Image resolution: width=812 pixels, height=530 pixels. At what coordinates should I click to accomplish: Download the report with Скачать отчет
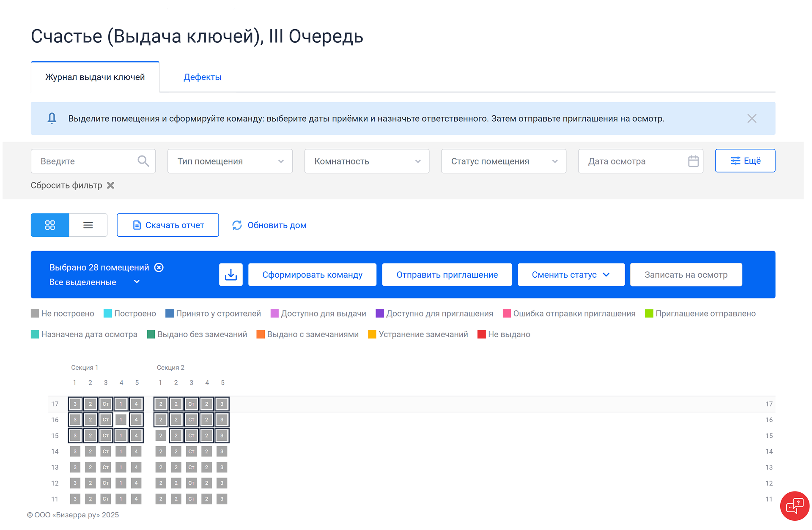168,225
